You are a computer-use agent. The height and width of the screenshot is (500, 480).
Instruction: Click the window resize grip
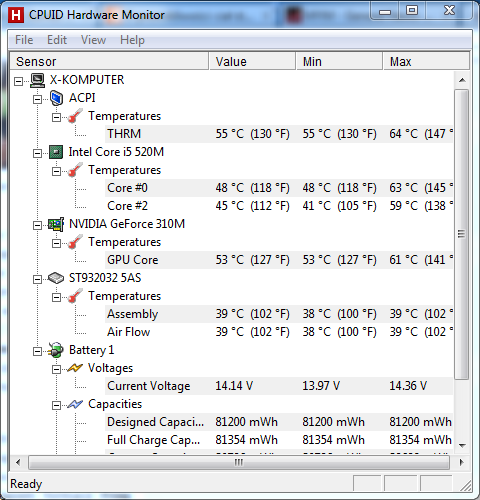[x=466, y=485]
